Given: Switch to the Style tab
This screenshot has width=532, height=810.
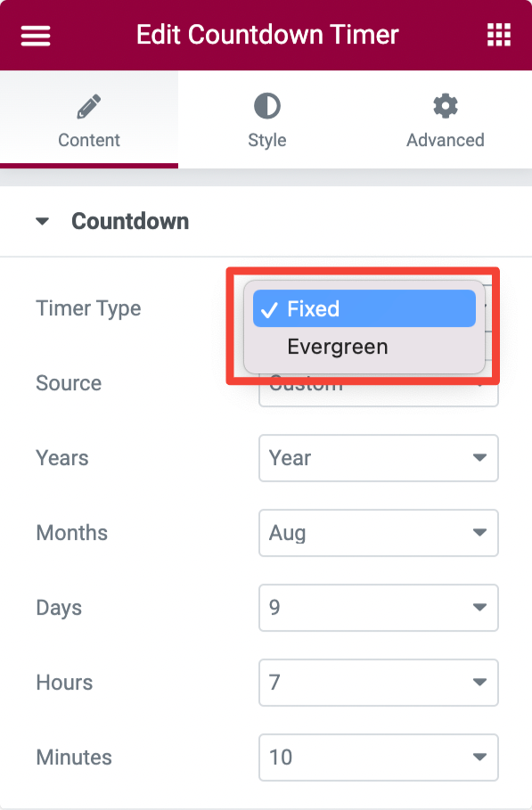Looking at the screenshot, I should 266,120.
